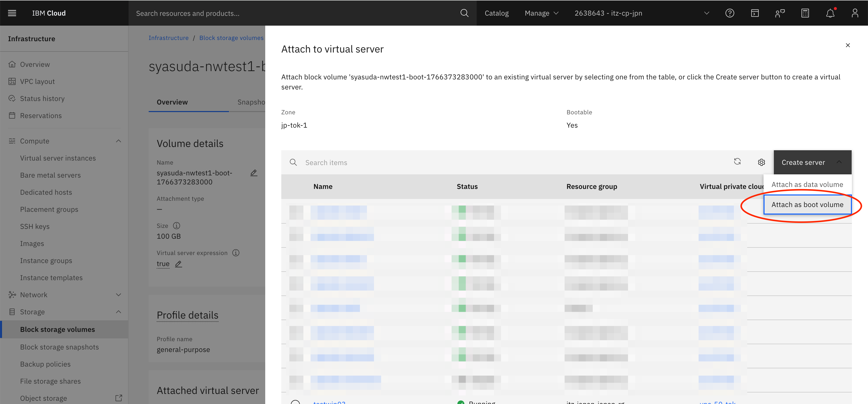The height and width of the screenshot is (404, 868).
Task: Expand the Manage menu
Action: [x=541, y=13]
